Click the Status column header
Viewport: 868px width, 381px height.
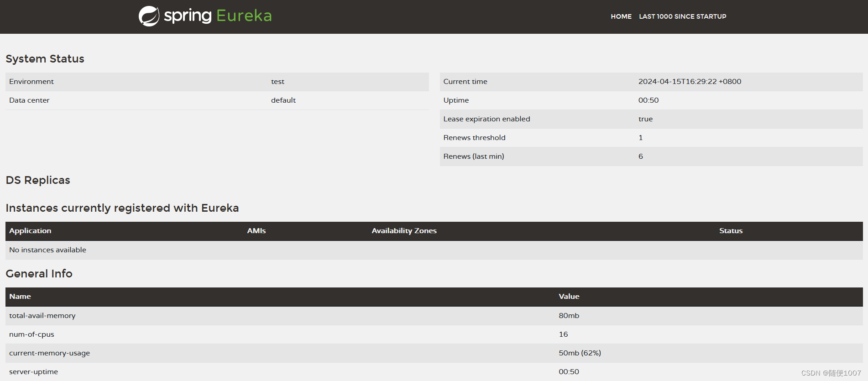pos(731,231)
